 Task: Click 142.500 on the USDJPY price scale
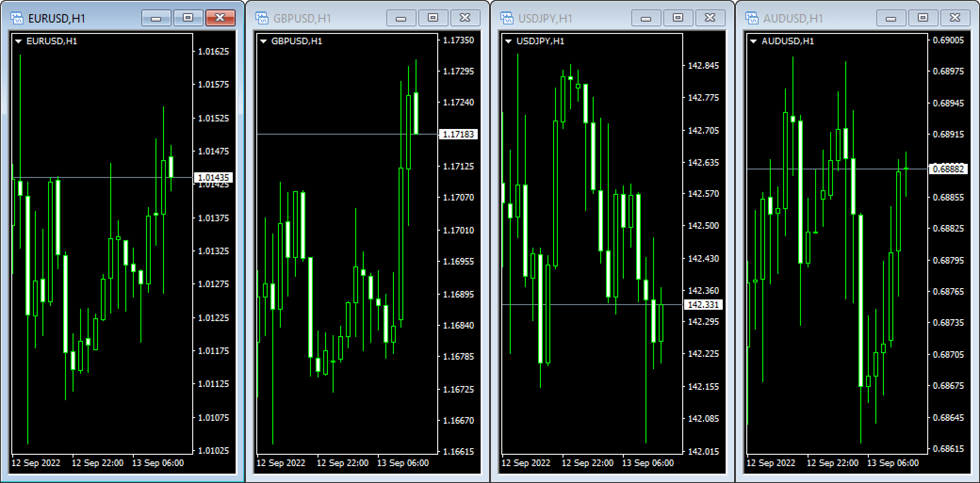click(703, 225)
